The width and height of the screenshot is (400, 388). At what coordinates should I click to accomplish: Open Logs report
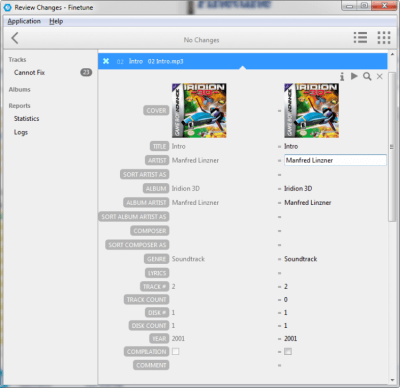(21, 132)
